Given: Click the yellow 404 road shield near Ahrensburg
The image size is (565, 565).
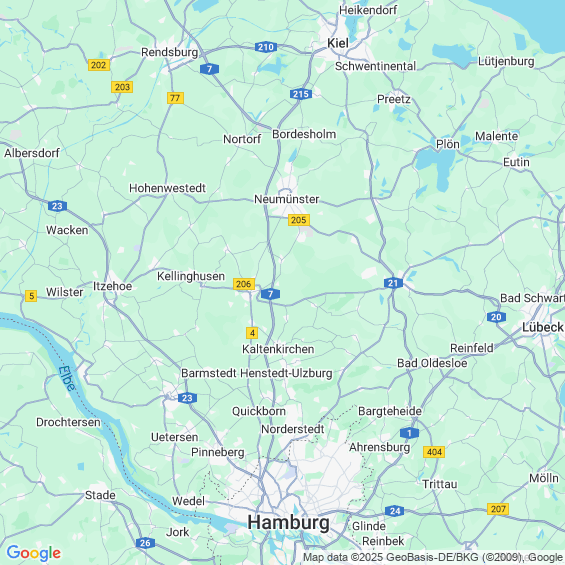Looking at the screenshot, I should (x=434, y=452).
